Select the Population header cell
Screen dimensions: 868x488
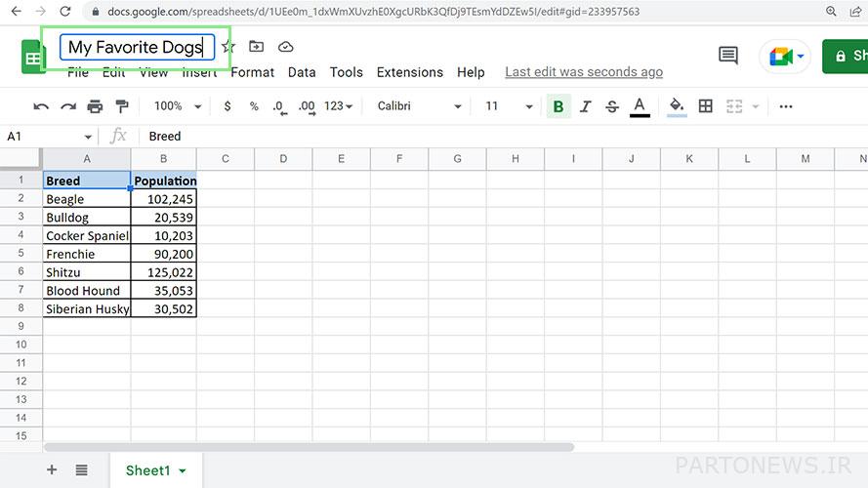pos(164,181)
